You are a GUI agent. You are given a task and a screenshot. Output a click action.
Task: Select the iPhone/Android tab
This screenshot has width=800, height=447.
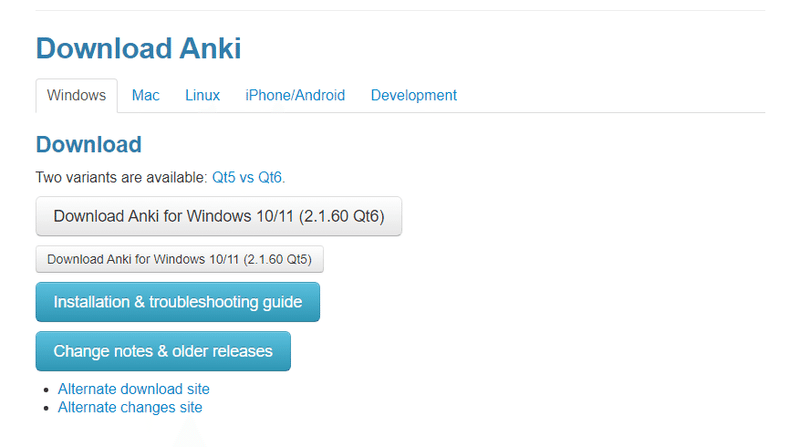pos(295,95)
